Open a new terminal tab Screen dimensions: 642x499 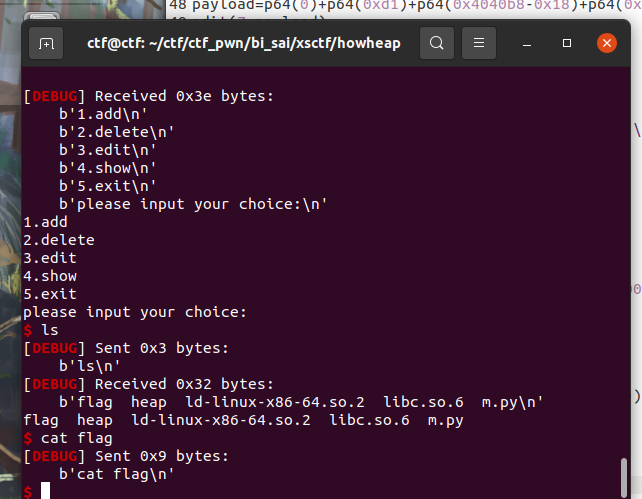[x=46, y=43]
